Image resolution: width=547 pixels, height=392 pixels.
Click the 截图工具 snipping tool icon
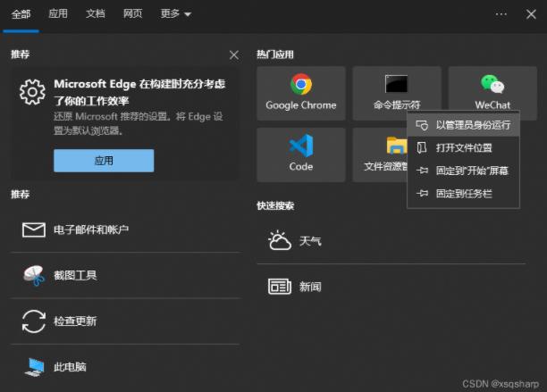34,276
